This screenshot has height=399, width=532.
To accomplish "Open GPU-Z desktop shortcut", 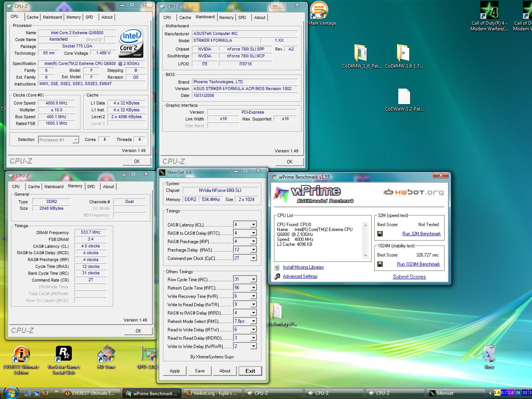I will pyautogui.click(x=147, y=357).
